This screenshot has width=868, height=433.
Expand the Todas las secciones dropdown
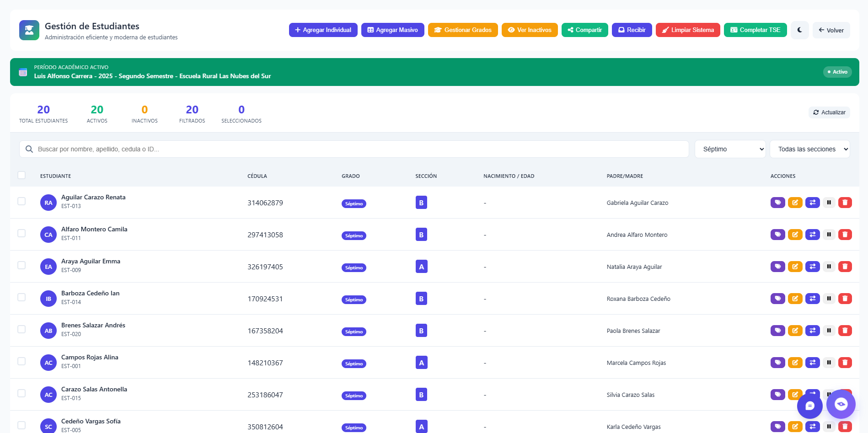[809, 149]
